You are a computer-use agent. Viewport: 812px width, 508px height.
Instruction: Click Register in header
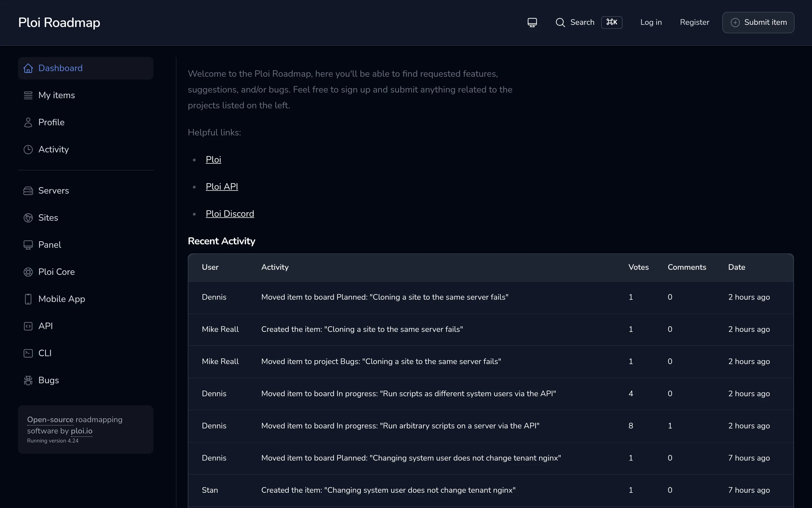[x=694, y=23]
